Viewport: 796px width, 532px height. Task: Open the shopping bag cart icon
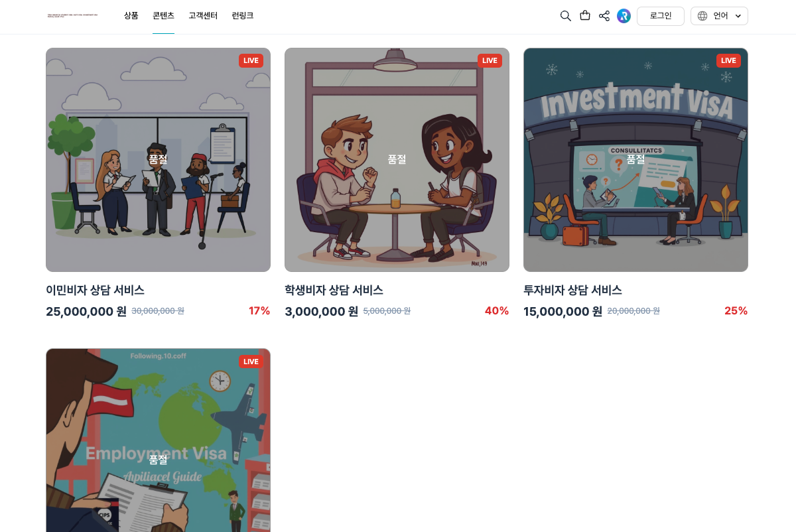click(x=585, y=16)
